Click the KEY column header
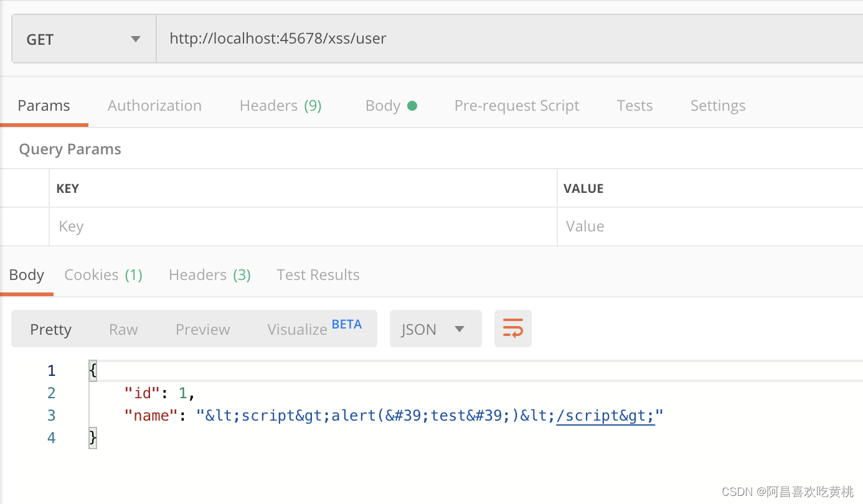The height and width of the screenshot is (504, 863). coord(67,189)
